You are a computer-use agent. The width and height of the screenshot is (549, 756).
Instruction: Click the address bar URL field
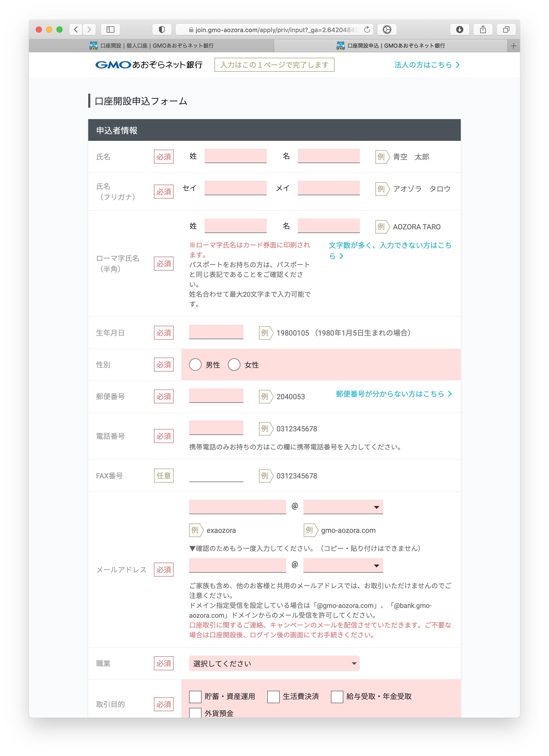[x=274, y=29]
